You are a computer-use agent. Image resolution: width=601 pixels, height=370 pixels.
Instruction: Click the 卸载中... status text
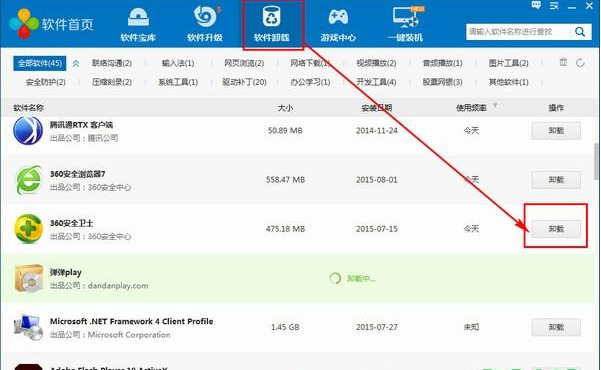[361, 279]
